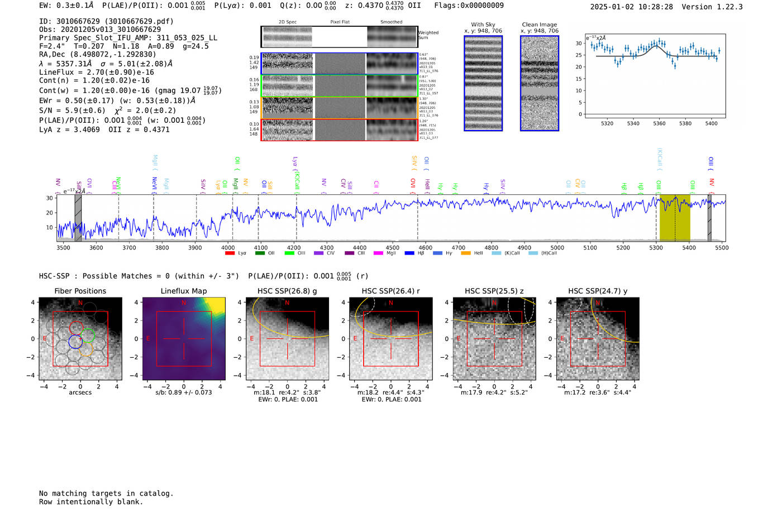Open the HSC SSP(25.5) z cutout
This screenshot has height=532, width=782.
[x=494, y=339]
